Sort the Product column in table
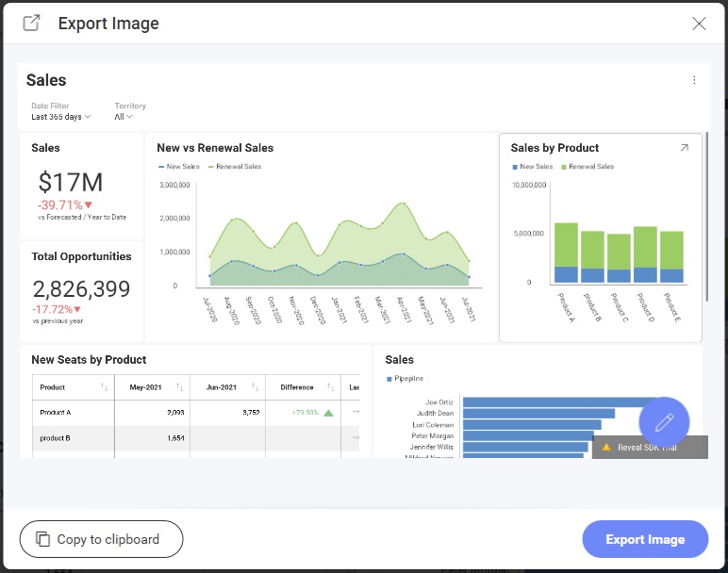 click(x=104, y=387)
